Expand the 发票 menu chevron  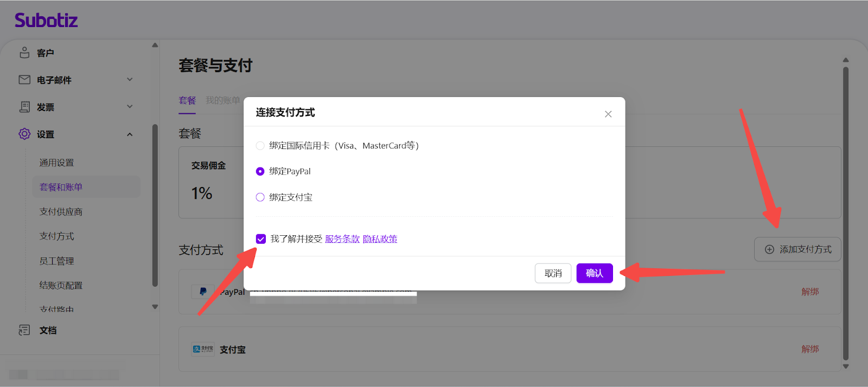(x=130, y=107)
